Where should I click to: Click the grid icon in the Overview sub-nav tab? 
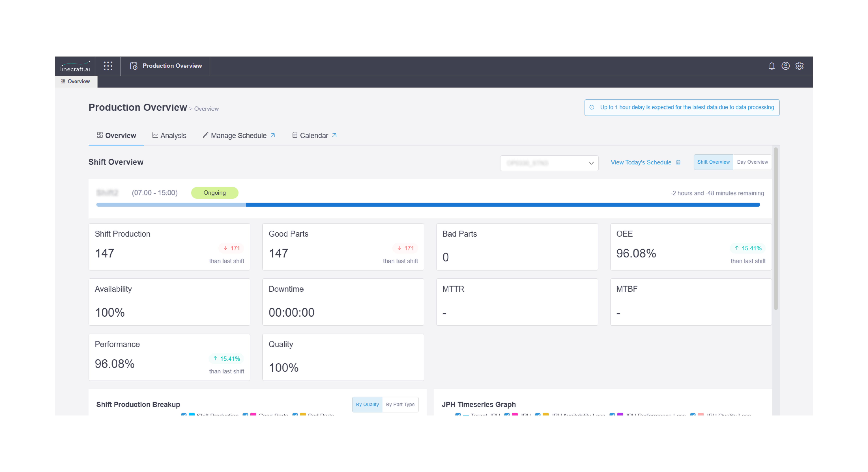click(x=63, y=81)
